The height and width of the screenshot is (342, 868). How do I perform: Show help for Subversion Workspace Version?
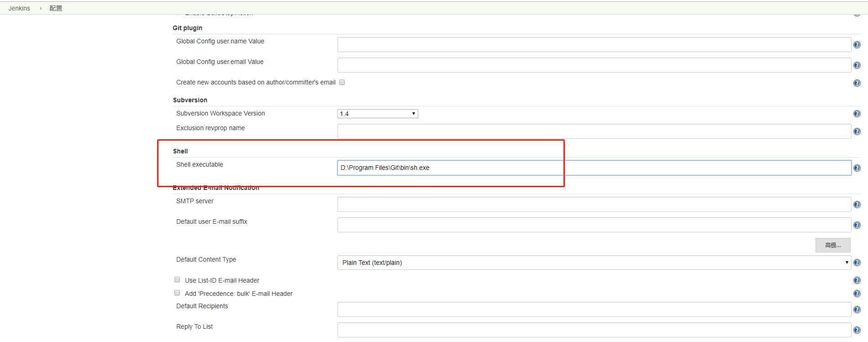pyautogui.click(x=857, y=114)
